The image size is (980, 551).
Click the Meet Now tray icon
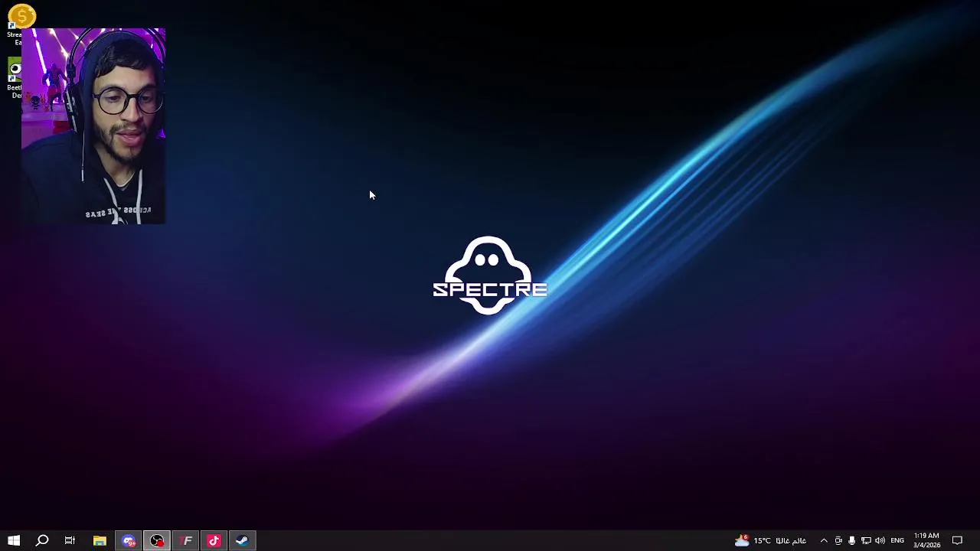[838, 541]
